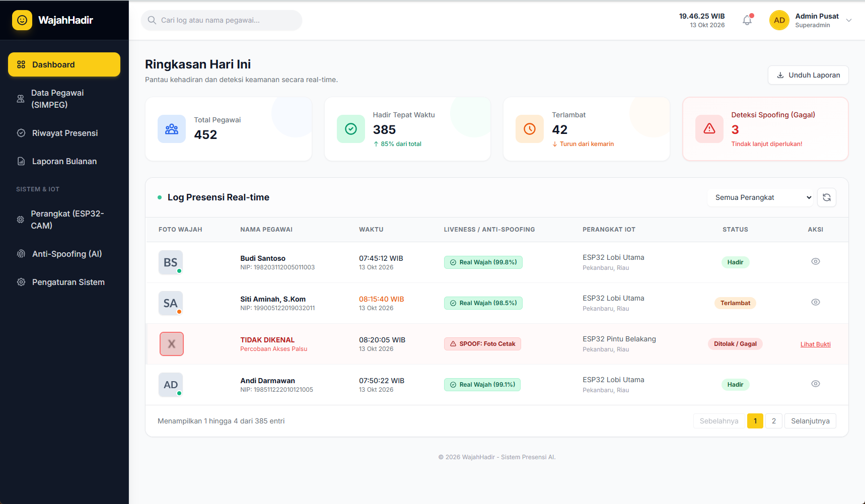This screenshot has height=504, width=865.
Task: Click the AD avatar in Andi Darmawan's row
Action: (171, 385)
